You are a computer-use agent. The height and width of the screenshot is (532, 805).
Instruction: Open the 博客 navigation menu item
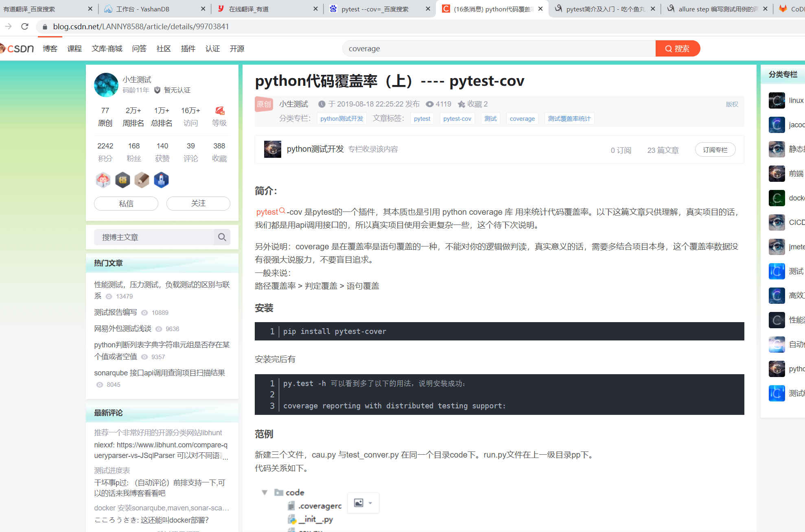click(50, 48)
